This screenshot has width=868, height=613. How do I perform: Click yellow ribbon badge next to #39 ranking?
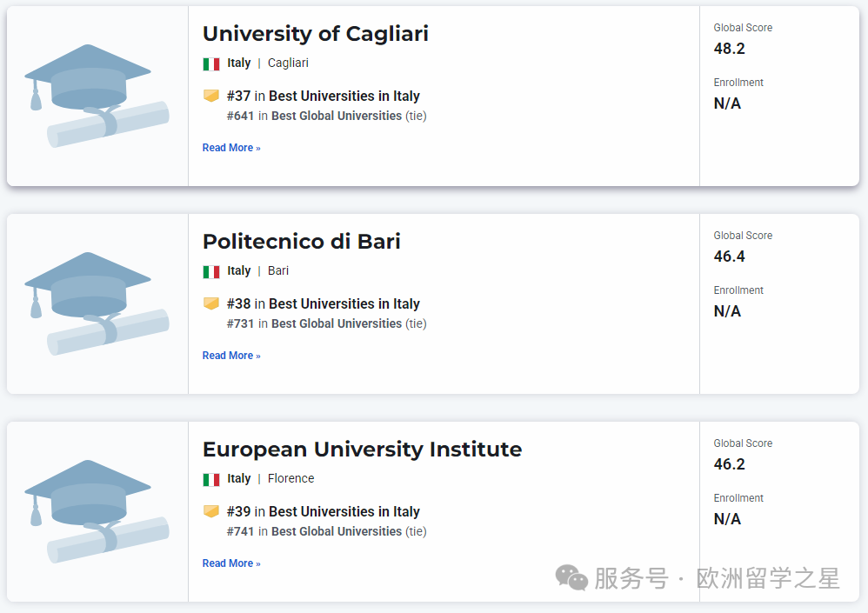(211, 511)
